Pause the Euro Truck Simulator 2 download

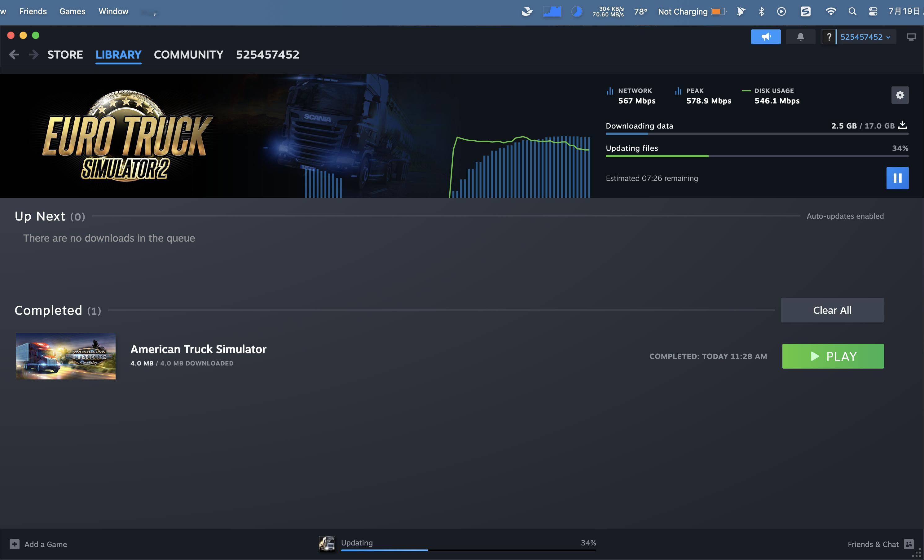coord(897,178)
